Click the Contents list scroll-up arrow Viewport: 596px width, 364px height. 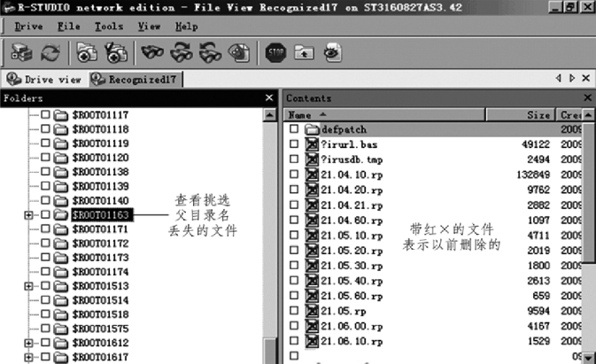(x=588, y=115)
